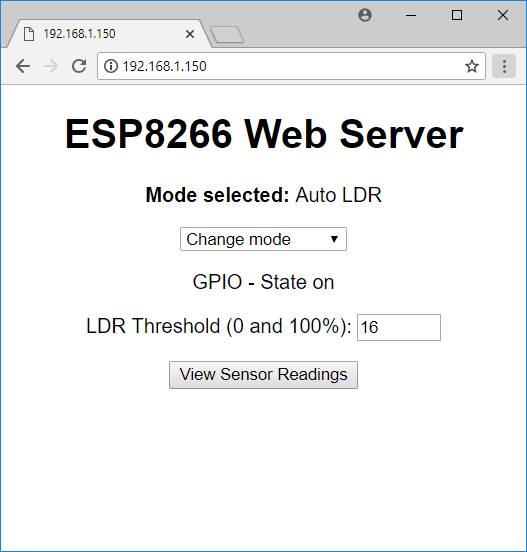Click the Change mode dropdown arrow
Screen dimensions: 527x552
(x=334, y=239)
